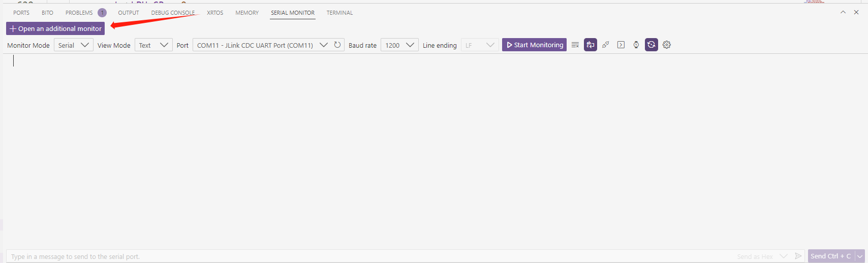Close the bottom panel

856,12
